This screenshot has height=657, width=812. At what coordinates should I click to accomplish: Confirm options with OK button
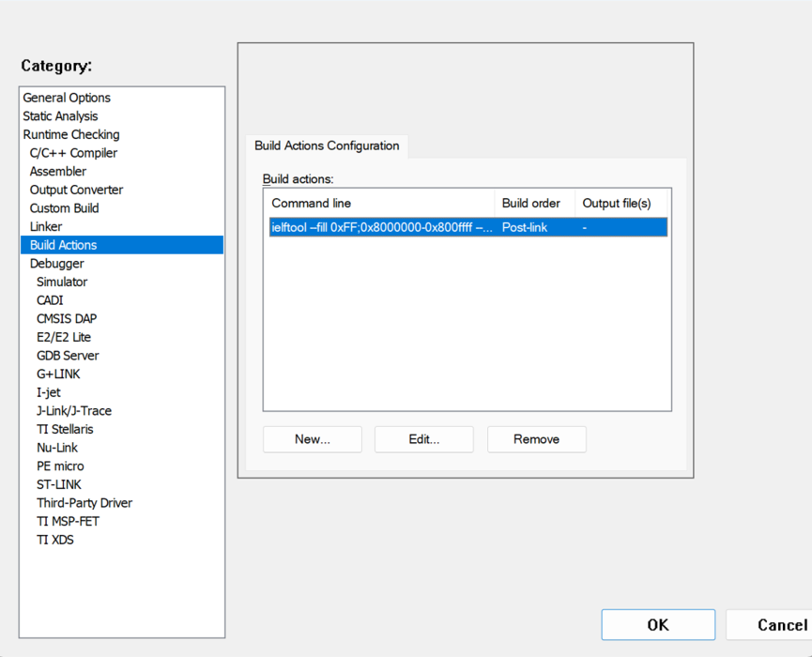tap(658, 625)
